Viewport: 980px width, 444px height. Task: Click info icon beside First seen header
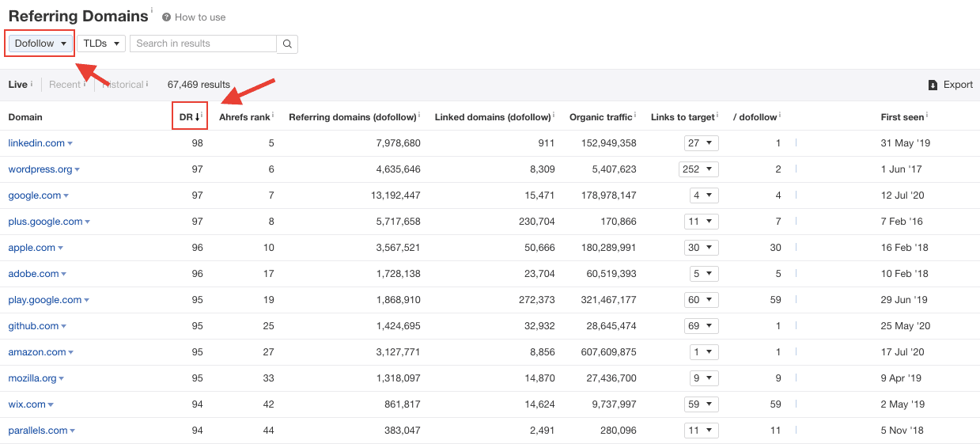[x=927, y=116]
